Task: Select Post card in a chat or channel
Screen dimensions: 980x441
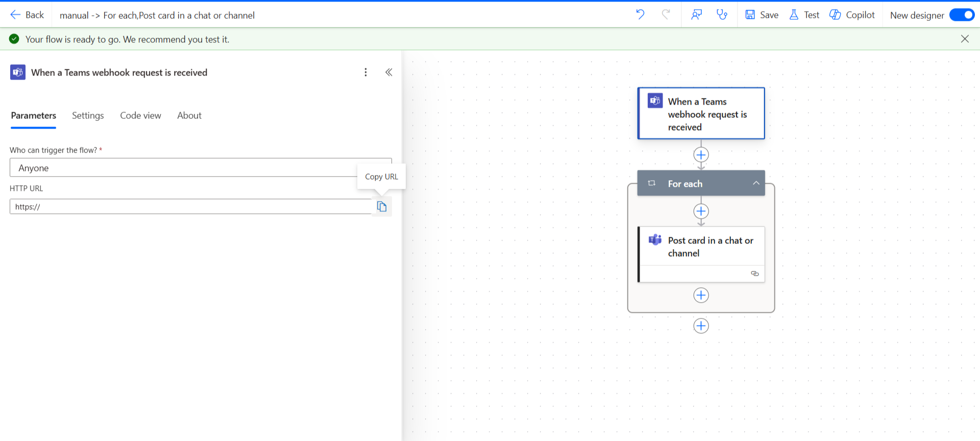Action: tap(701, 254)
